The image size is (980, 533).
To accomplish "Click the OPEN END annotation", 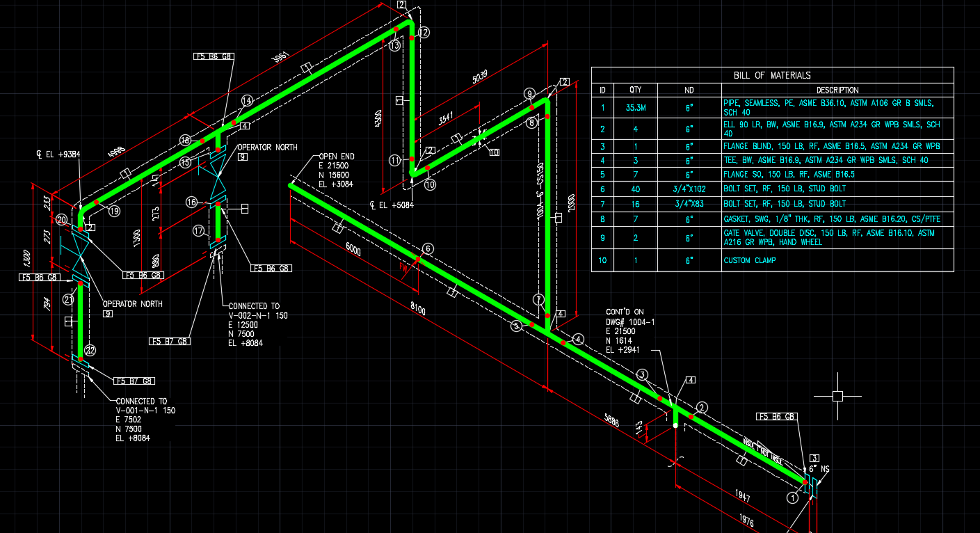I will point(337,157).
